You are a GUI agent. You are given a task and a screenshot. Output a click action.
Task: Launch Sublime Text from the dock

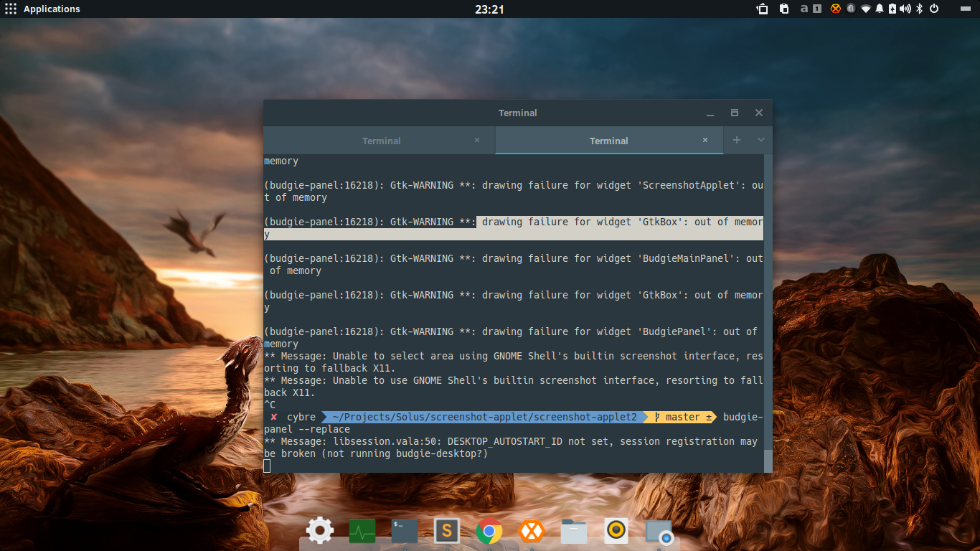click(x=447, y=532)
